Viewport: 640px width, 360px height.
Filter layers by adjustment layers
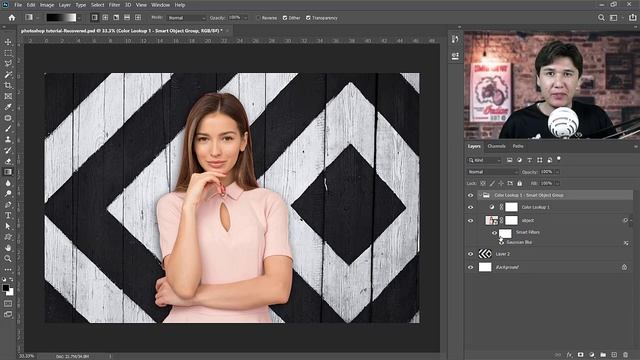tap(519, 160)
